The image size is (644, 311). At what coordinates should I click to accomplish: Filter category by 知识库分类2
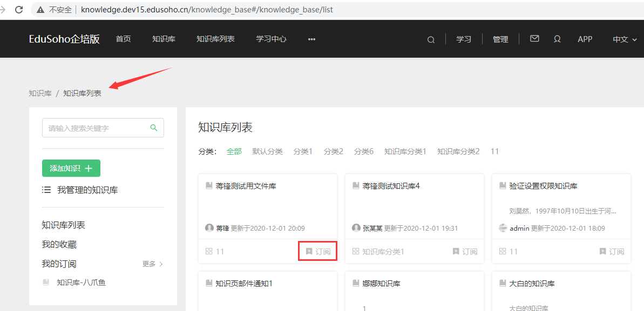pyautogui.click(x=458, y=151)
